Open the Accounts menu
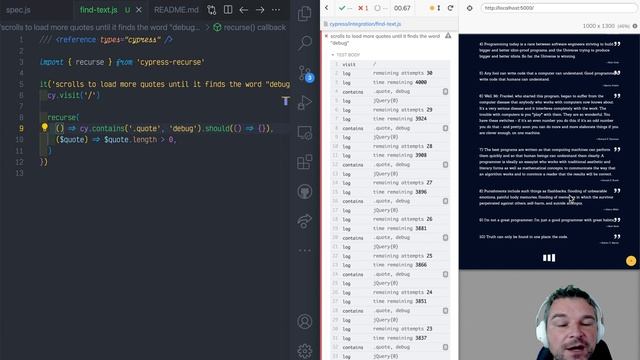The height and width of the screenshot is (360, 640). click(x=304, y=322)
